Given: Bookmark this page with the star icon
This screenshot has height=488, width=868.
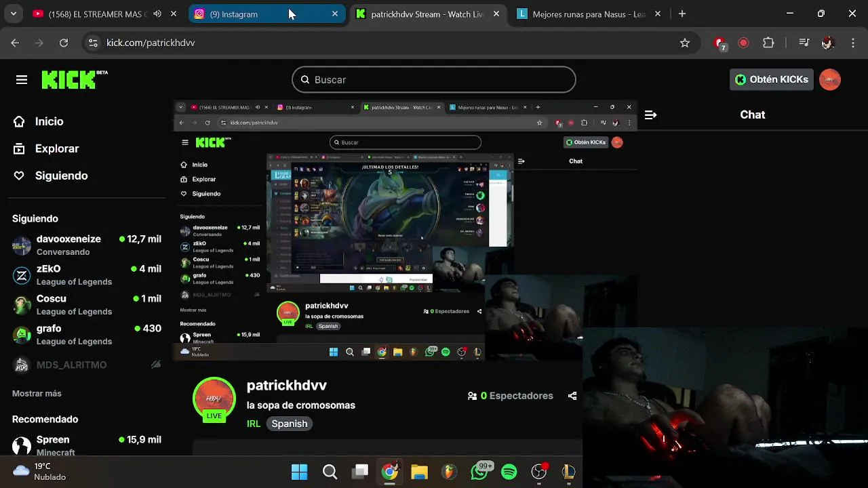Looking at the screenshot, I should [x=685, y=43].
